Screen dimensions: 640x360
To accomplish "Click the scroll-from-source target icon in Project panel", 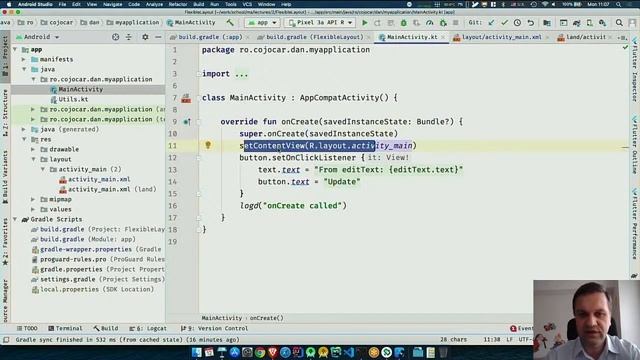I will (116, 37).
